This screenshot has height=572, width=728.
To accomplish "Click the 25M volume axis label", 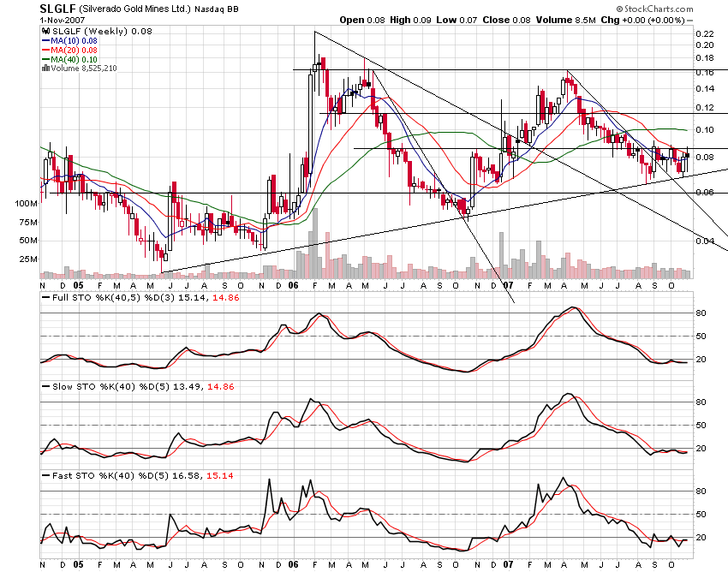I will [28, 259].
